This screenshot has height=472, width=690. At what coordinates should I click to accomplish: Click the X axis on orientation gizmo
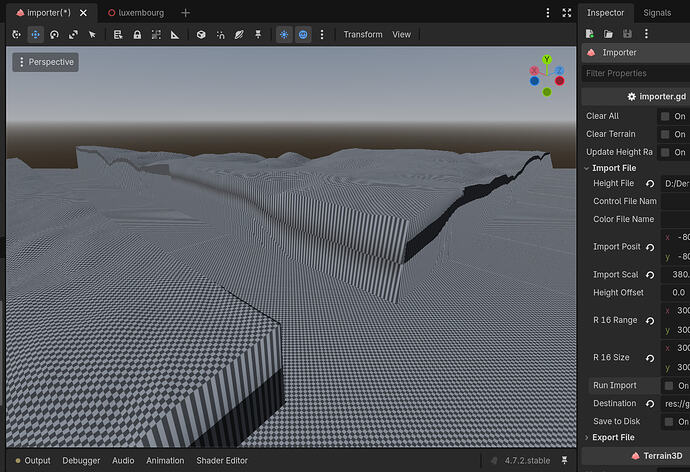pyautogui.click(x=534, y=70)
